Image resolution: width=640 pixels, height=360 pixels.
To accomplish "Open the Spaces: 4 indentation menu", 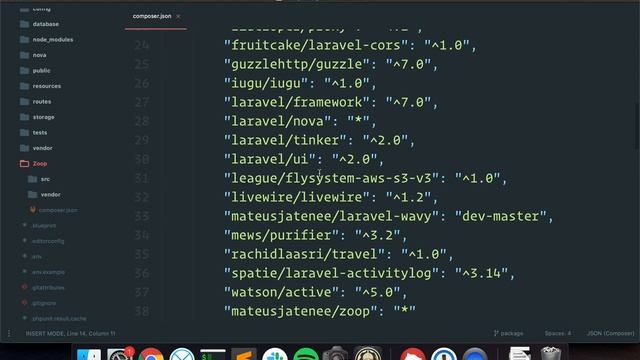I will (x=558, y=333).
